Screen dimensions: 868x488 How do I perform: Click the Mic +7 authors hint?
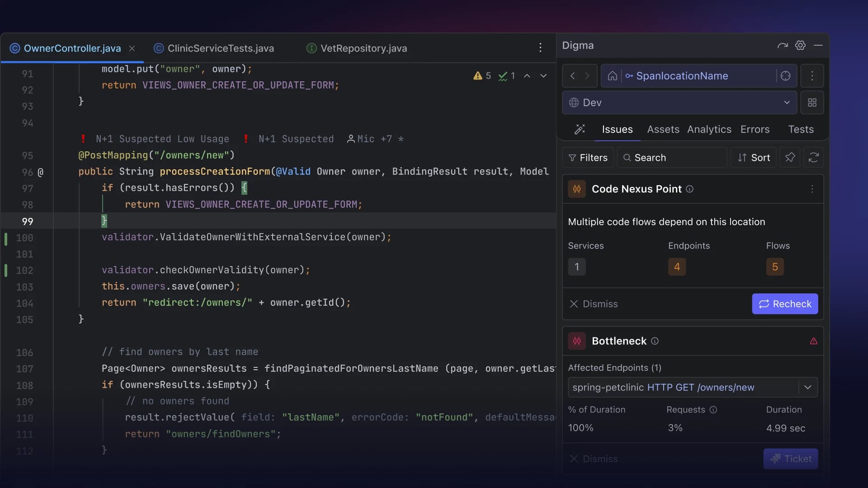click(375, 139)
